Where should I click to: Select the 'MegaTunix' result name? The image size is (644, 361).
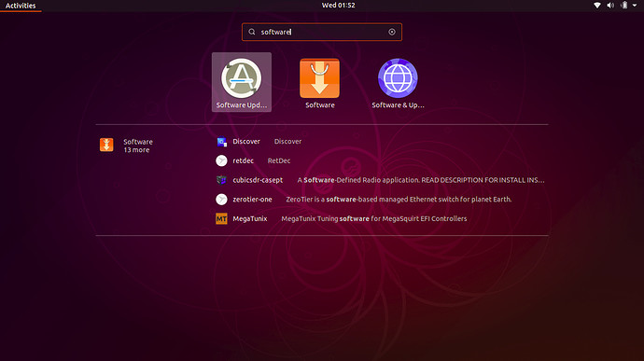point(250,218)
